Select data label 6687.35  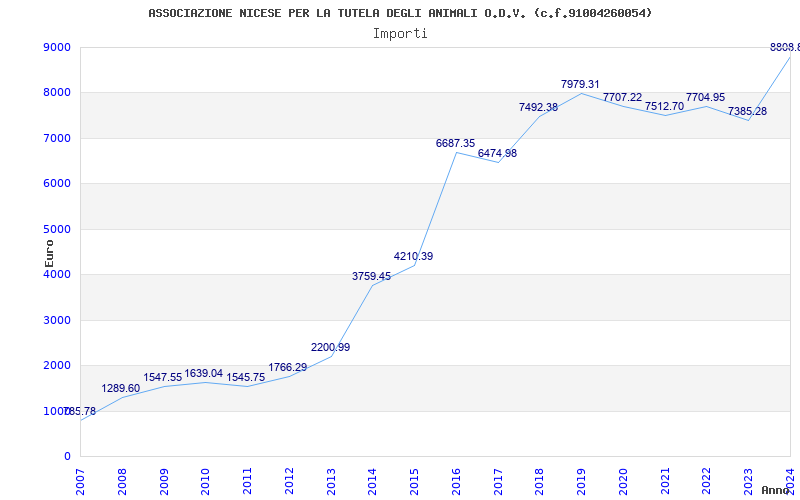[455, 144]
